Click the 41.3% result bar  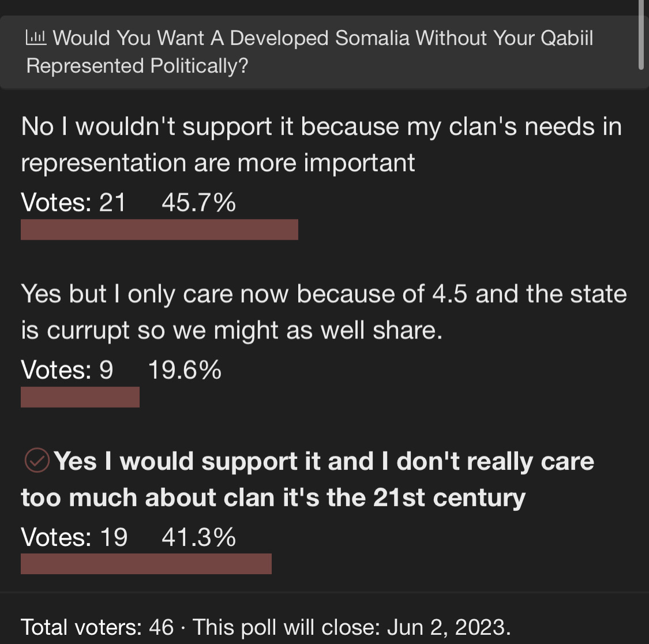click(146, 564)
